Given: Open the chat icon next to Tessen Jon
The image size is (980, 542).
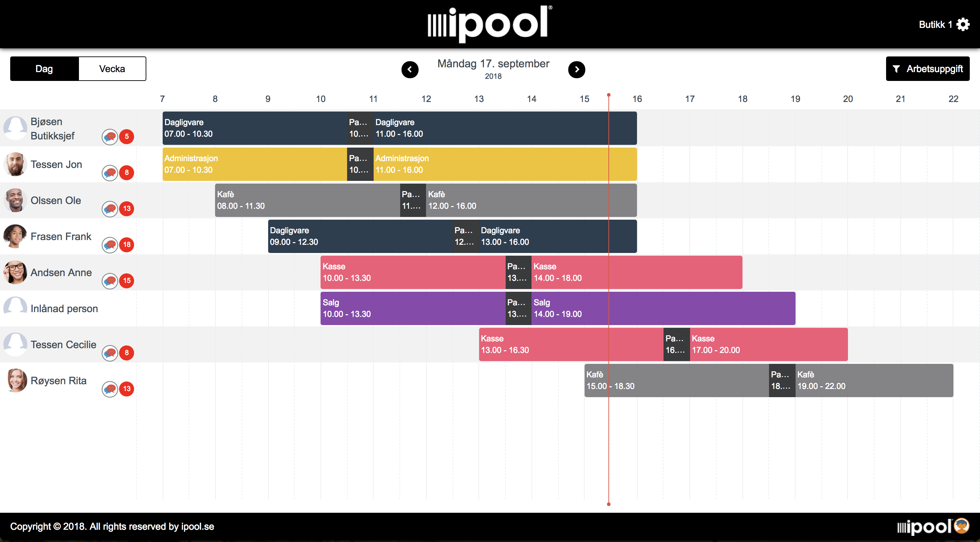Looking at the screenshot, I should [109, 173].
